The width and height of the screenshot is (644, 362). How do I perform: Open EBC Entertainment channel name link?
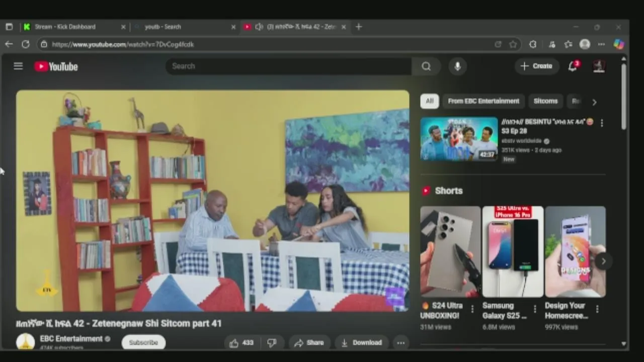click(71, 338)
